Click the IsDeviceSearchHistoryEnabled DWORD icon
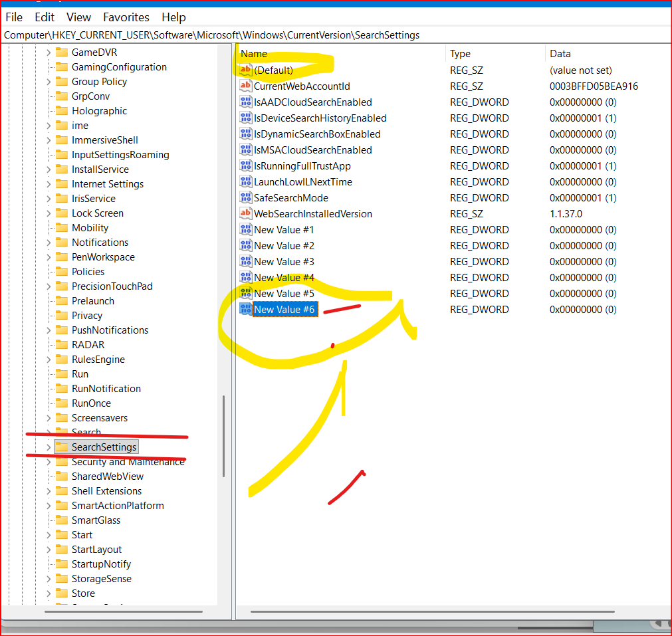This screenshot has width=672, height=636. [x=245, y=118]
